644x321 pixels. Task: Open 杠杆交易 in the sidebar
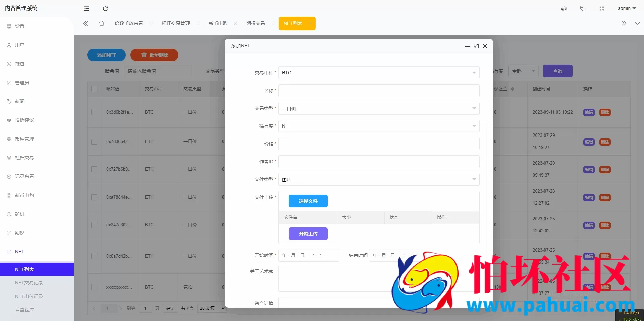(x=37, y=158)
